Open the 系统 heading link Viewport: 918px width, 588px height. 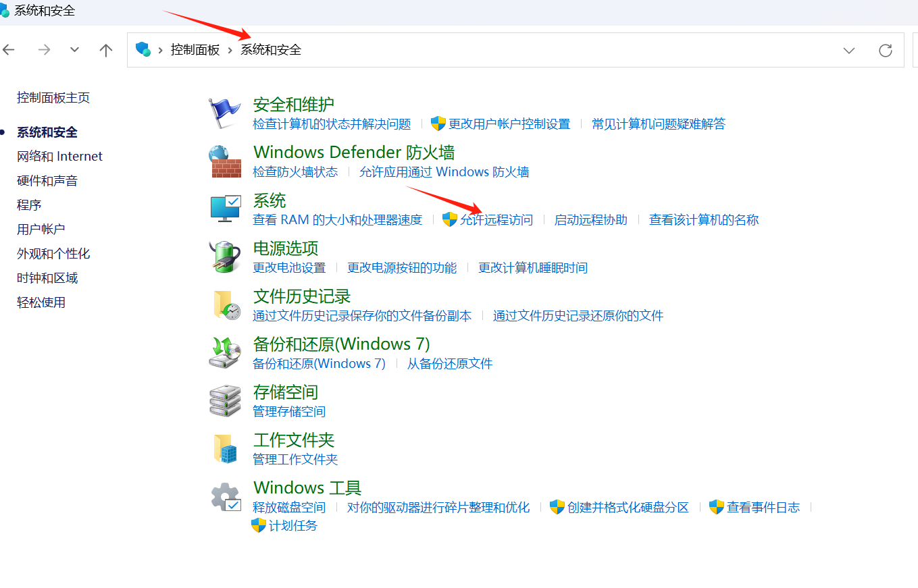click(270, 201)
